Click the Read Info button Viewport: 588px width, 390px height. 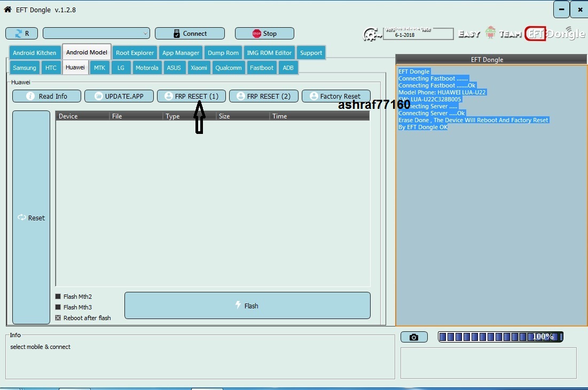coord(46,96)
